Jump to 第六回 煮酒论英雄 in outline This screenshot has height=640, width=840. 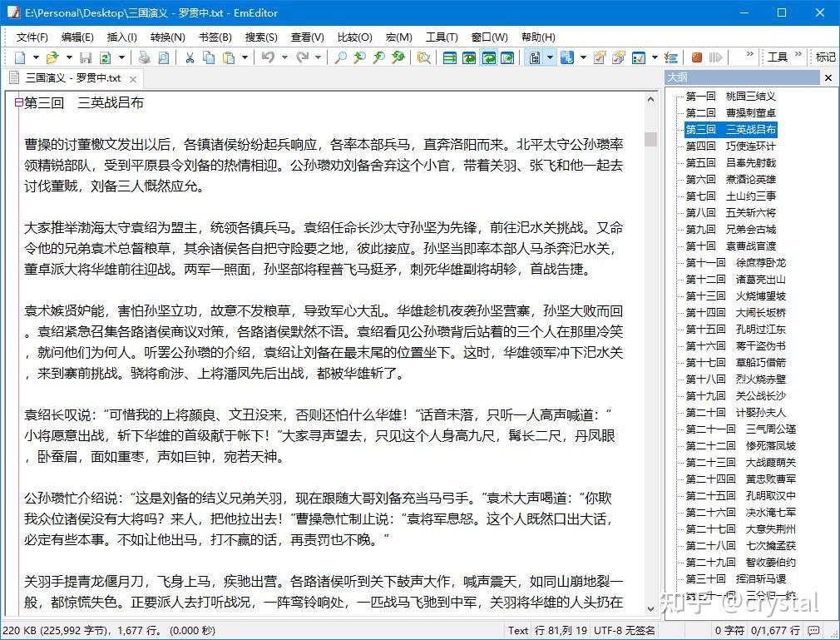731,180
